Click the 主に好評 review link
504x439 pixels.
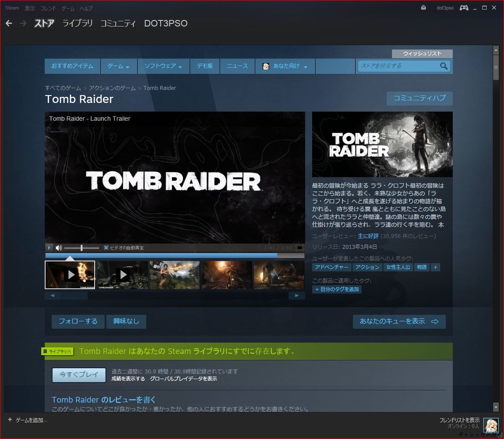369,236
